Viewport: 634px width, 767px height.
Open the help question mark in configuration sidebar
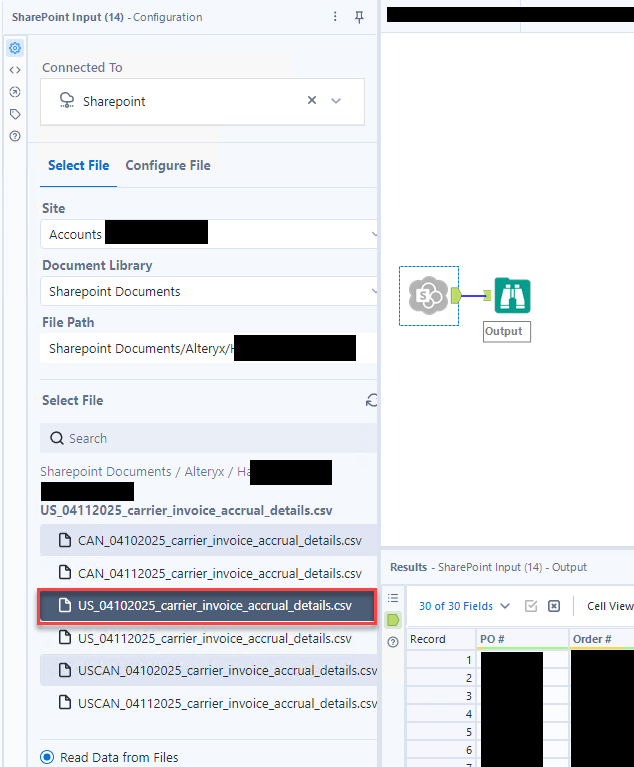click(15, 136)
